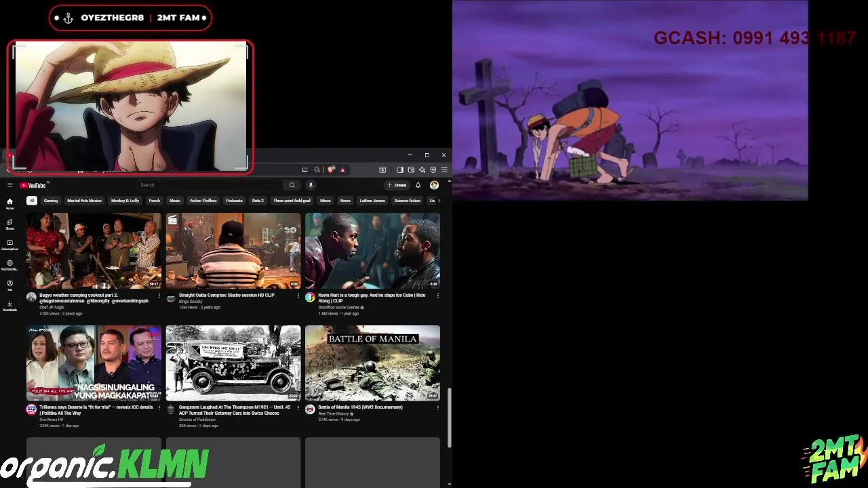This screenshot has height=488, width=868.
Task: Open bullet-riddled getaway car thumbnail
Action: tap(233, 363)
